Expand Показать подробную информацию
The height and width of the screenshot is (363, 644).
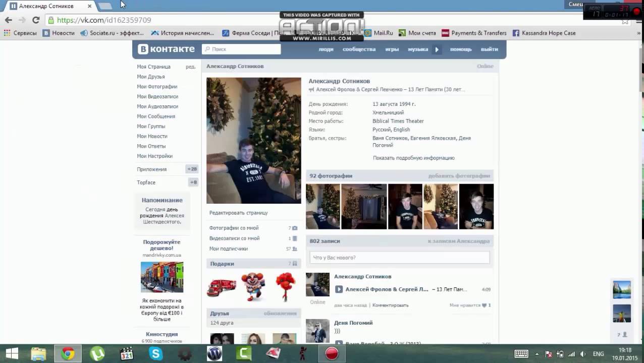coord(414,158)
